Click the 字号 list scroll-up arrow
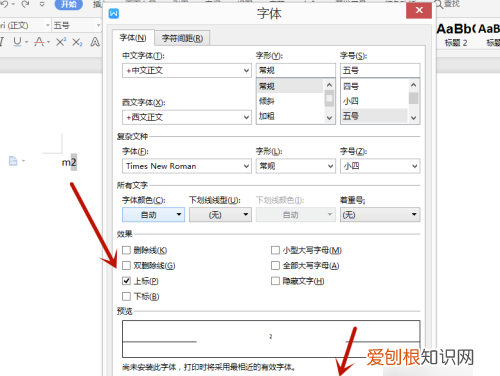Image resolution: width=500 pixels, height=376 pixels. coord(414,85)
